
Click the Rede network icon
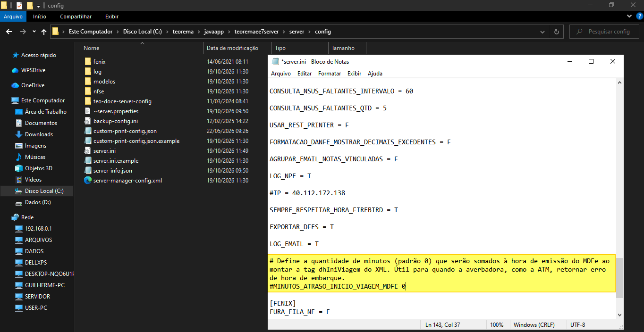(x=16, y=217)
